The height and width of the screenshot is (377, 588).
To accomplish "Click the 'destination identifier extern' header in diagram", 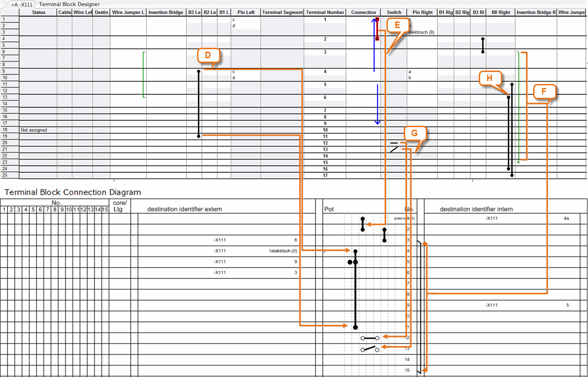I will [x=185, y=209].
